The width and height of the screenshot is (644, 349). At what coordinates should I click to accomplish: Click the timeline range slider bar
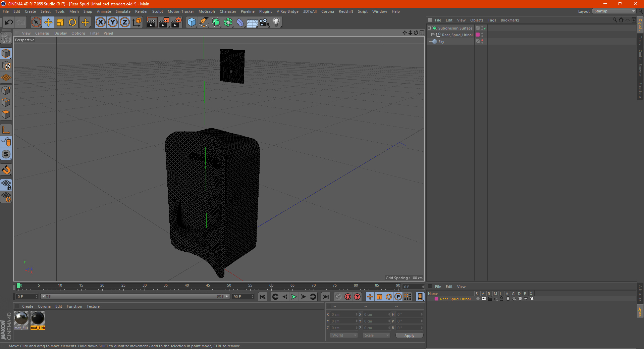pos(135,296)
